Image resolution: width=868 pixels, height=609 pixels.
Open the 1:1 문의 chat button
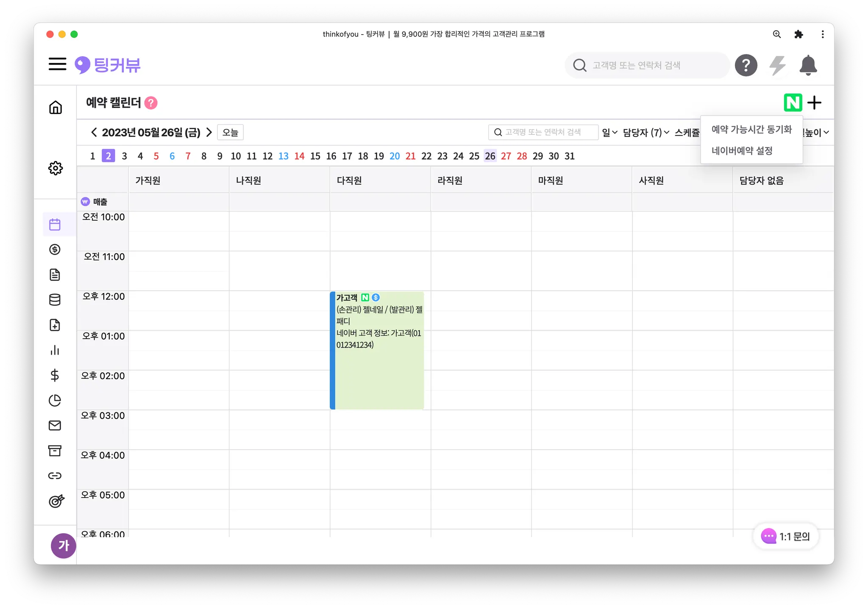click(x=786, y=537)
